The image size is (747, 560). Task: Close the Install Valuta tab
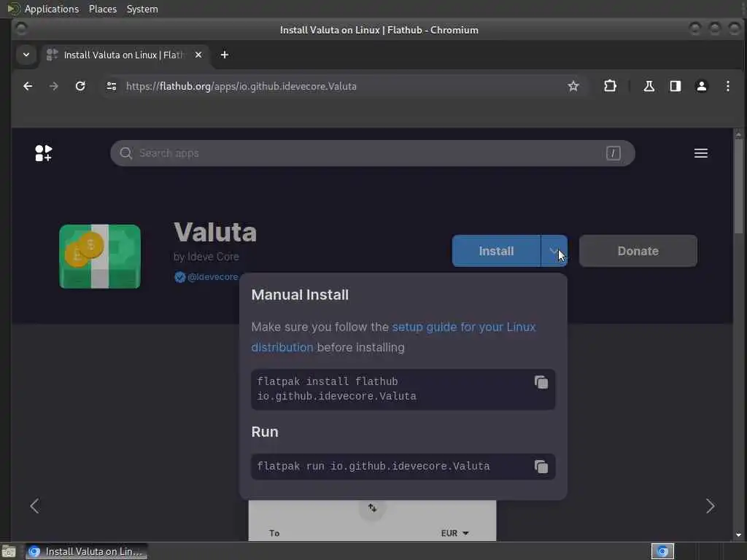pyautogui.click(x=198, y=55)
